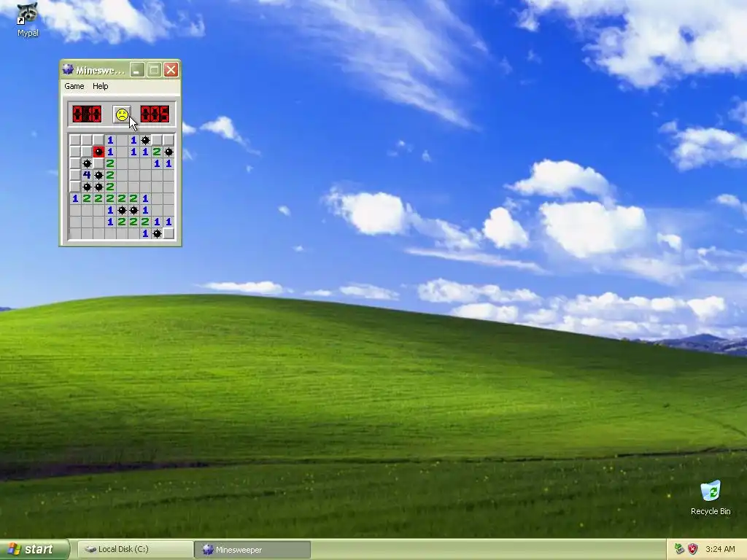Click the covered square directly below the red mine
The image size is (747, 560).
(98, 163)
